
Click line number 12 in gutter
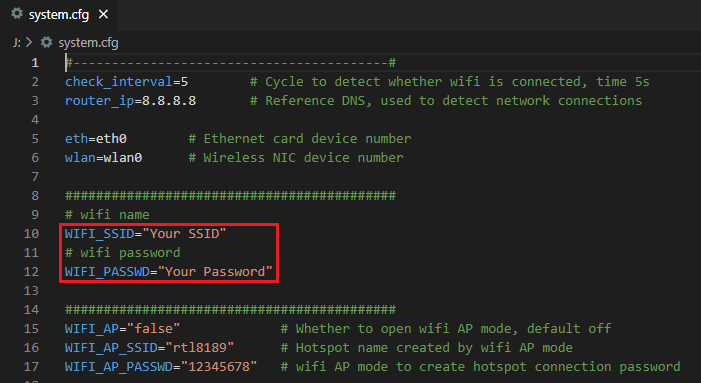click(x=31, y=272)
